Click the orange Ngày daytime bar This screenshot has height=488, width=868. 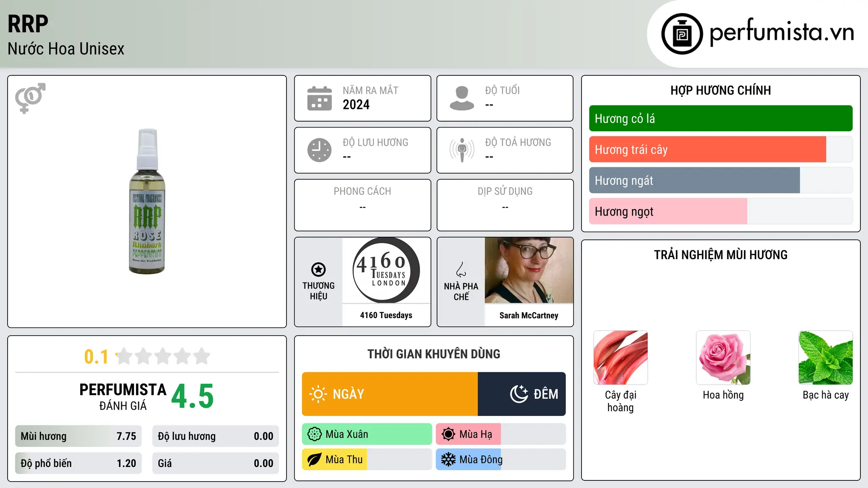tap(390, 394)
